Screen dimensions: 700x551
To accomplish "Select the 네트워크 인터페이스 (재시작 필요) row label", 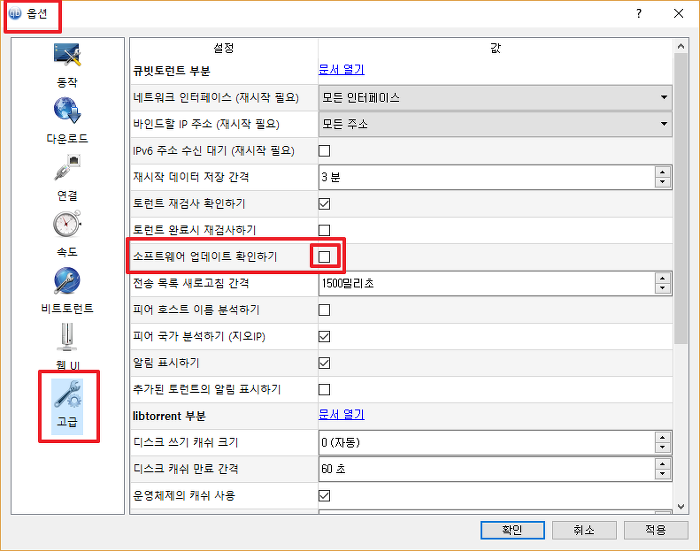I will 216,98.
